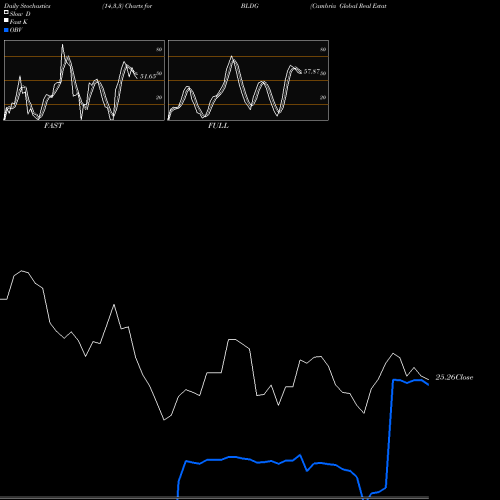Click the 20 level label in FAST chart
Viewport: 500px width, 500px height.
click(x=159, y=97)
